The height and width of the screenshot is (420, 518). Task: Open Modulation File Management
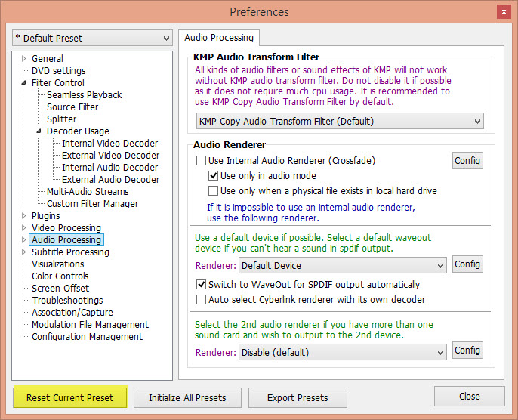pos(90,325)
